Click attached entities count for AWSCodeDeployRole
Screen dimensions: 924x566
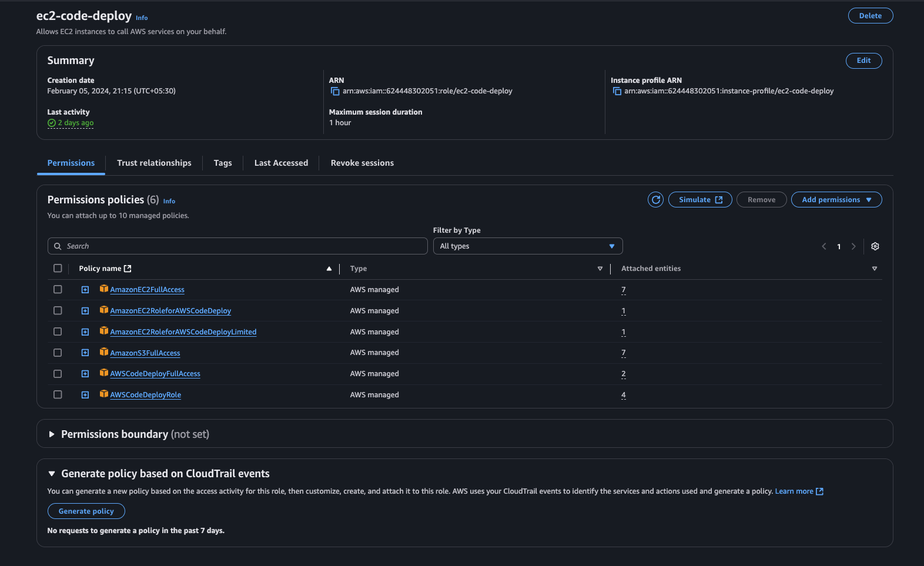click(x=624, y=395)
